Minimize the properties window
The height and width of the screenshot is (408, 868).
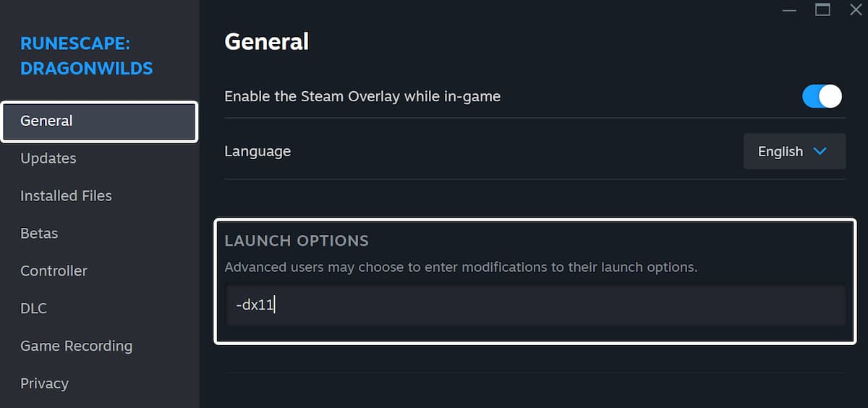789,9
